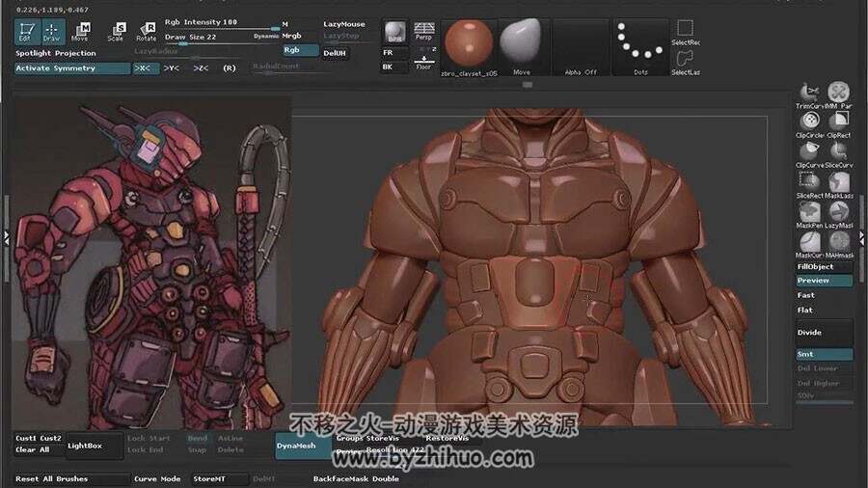The image size is (868, 488).
Task: Click the top shelf divider handle
Action: pyautogui.click(x=528, y=85)
